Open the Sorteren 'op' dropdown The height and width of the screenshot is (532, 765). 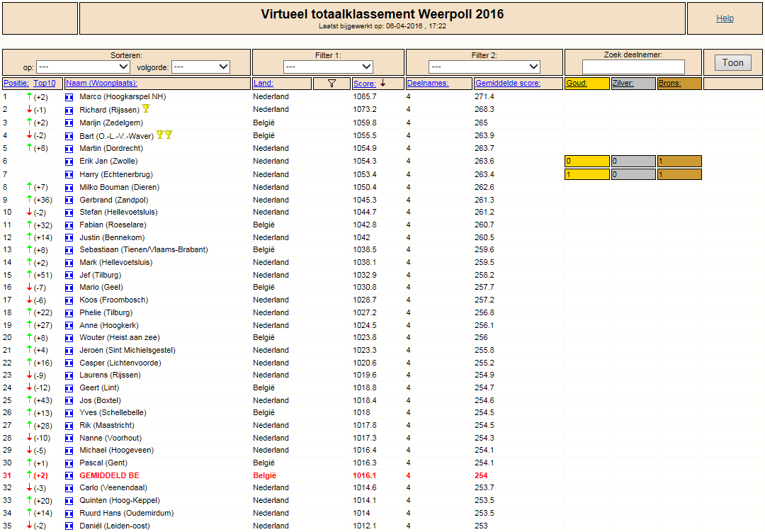pyautogui.click(x=83, y=67)
